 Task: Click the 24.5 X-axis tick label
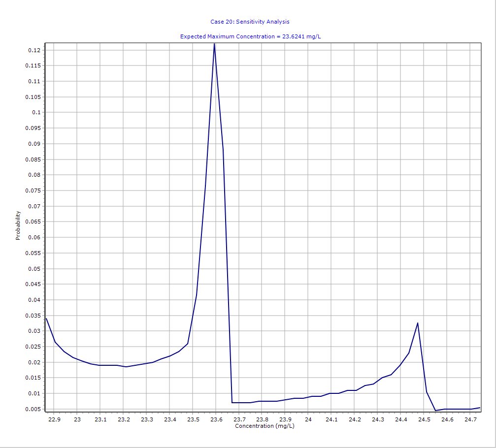424,419
